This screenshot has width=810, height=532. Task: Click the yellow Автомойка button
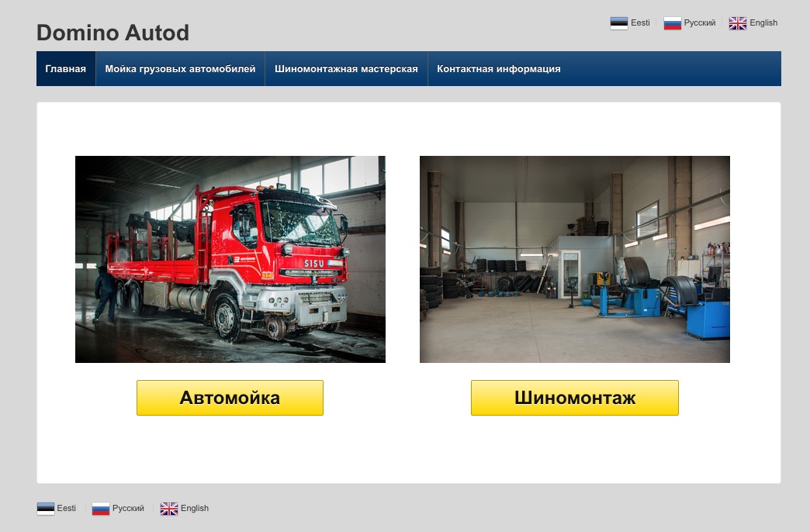click(x=230, y=398)
